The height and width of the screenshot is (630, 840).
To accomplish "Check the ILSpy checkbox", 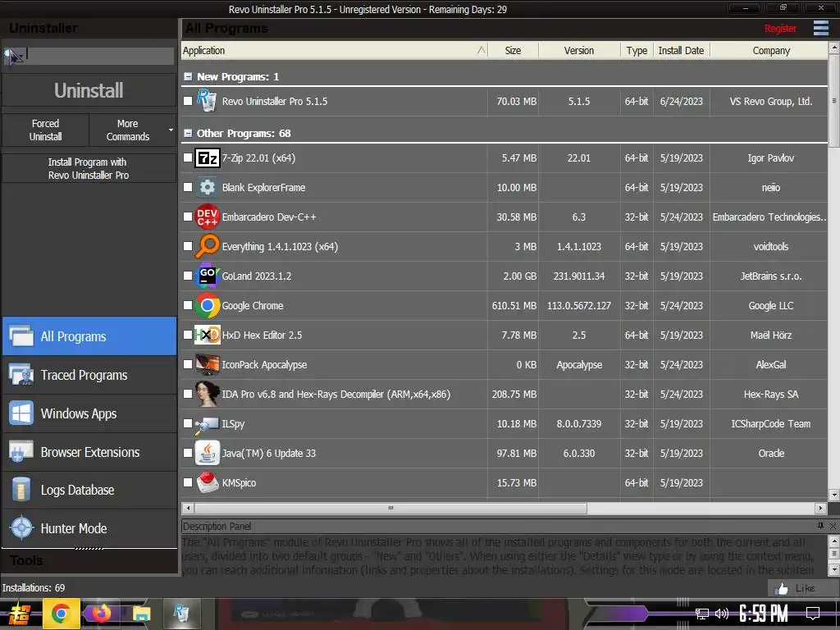I will pyautogui.click(x=188, y=423).
